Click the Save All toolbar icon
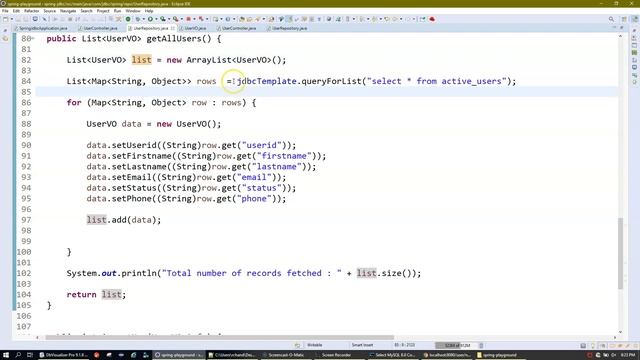 point(25,19)
